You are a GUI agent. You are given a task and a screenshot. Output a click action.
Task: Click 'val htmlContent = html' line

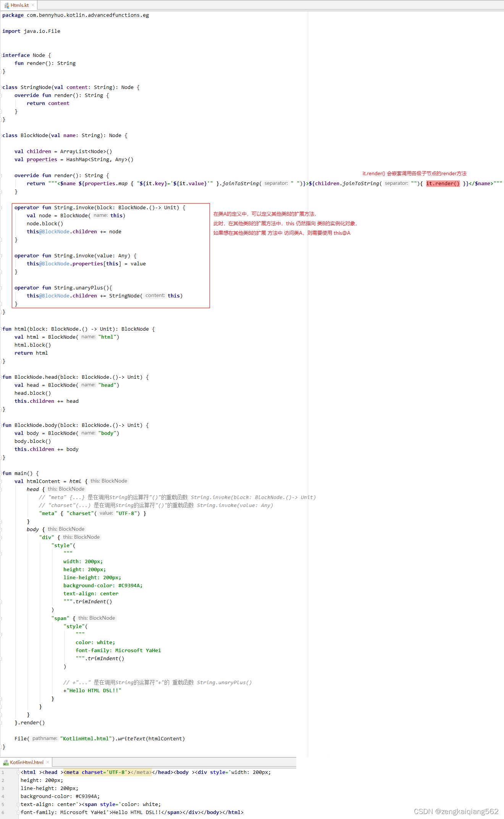point(51,481)
